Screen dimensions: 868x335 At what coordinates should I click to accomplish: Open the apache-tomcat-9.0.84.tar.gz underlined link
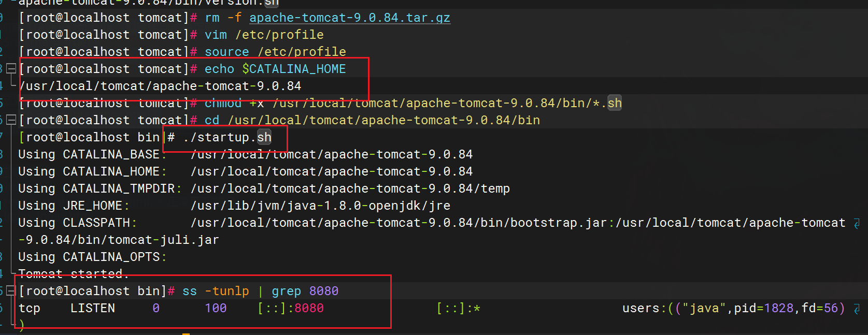[349, 18]
